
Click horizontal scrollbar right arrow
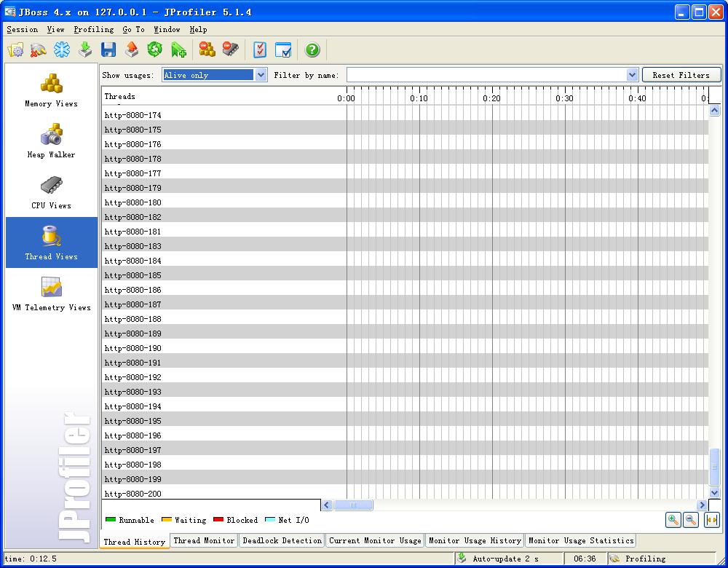point(702,505)
